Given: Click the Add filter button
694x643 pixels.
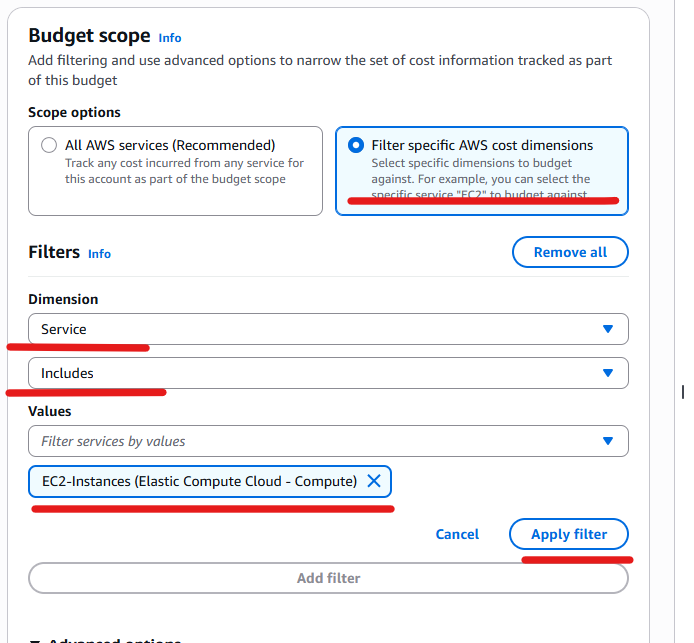Looking at the screenshot, I should [328, 578].
